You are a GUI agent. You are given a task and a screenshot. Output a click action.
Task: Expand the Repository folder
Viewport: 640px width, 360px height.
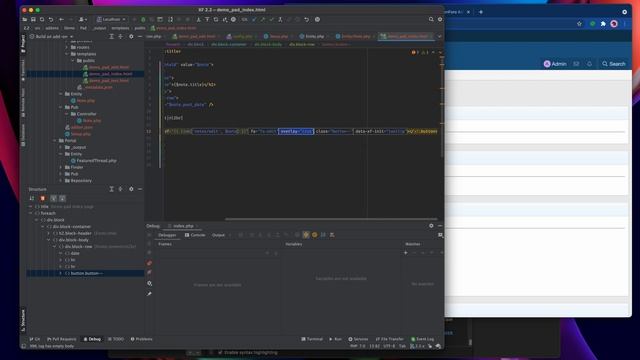[61, 180]
